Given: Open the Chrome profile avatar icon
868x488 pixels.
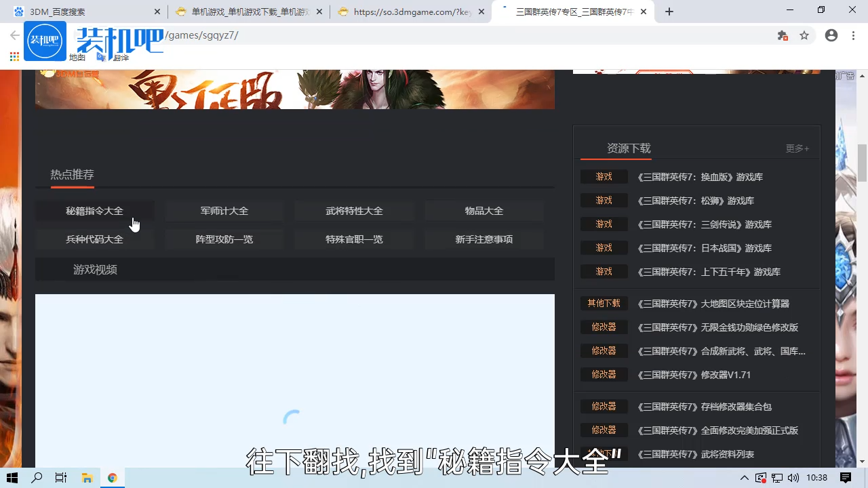Looking at the screenshot, I should pyautogui.click(x=831, y=35).
